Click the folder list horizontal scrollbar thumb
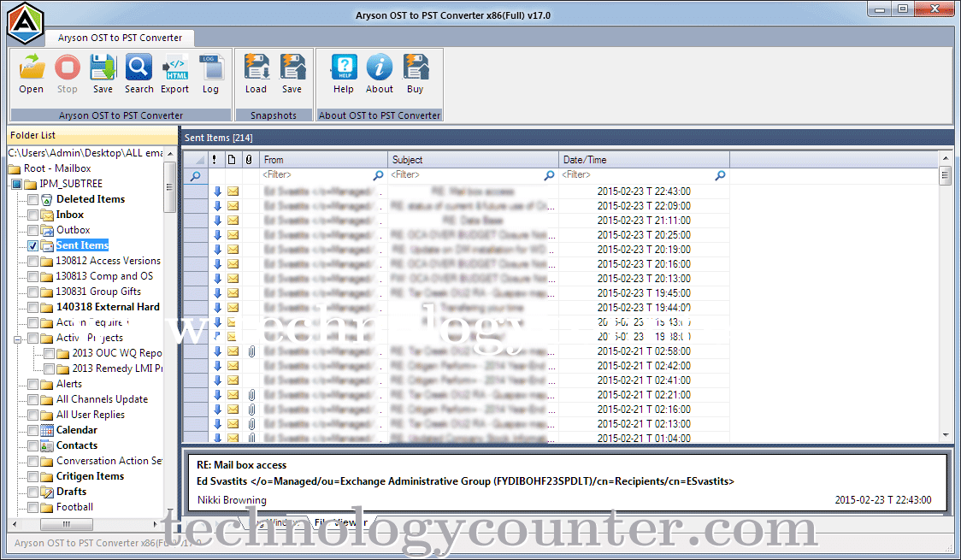 tap(67, 524)
